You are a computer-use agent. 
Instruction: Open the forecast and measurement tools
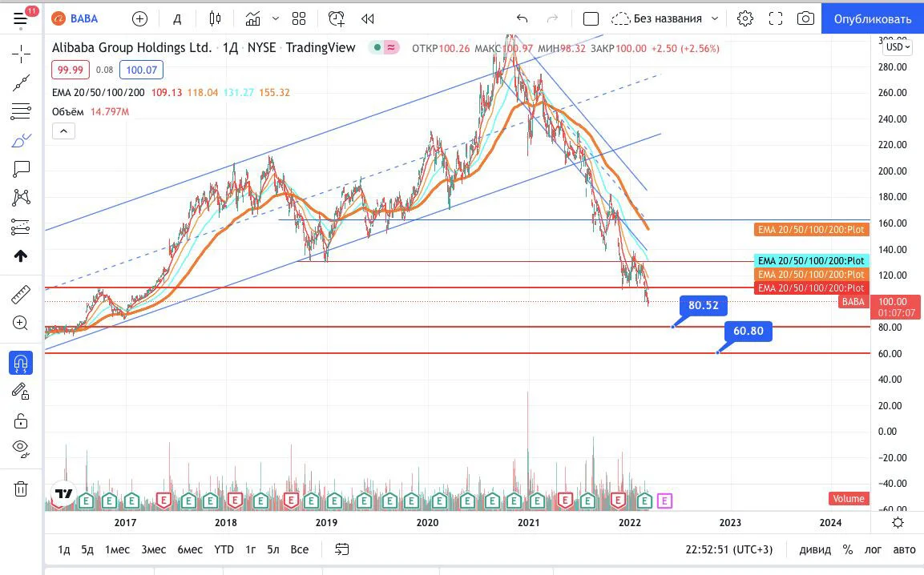[x=21, y=227]
